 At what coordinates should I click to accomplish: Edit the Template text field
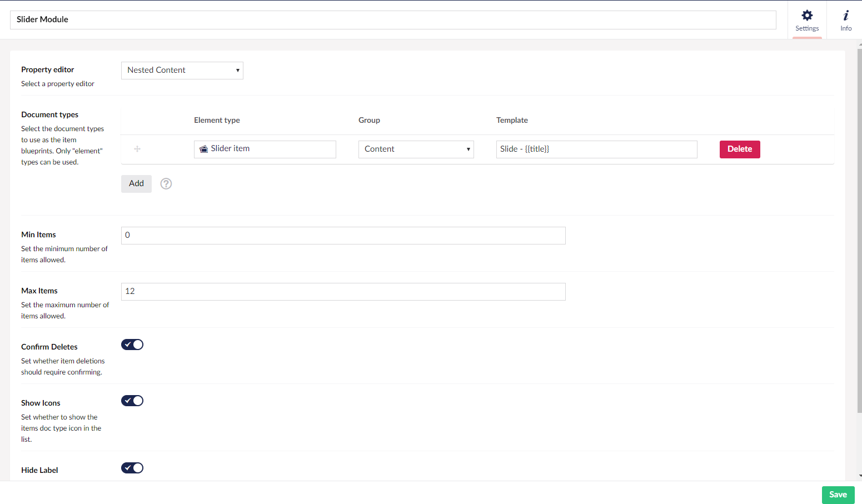pyautogui.click(x=596, y=149)
